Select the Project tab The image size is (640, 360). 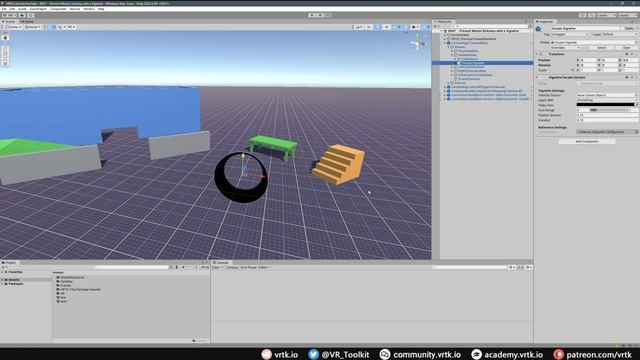coord(9,262)
